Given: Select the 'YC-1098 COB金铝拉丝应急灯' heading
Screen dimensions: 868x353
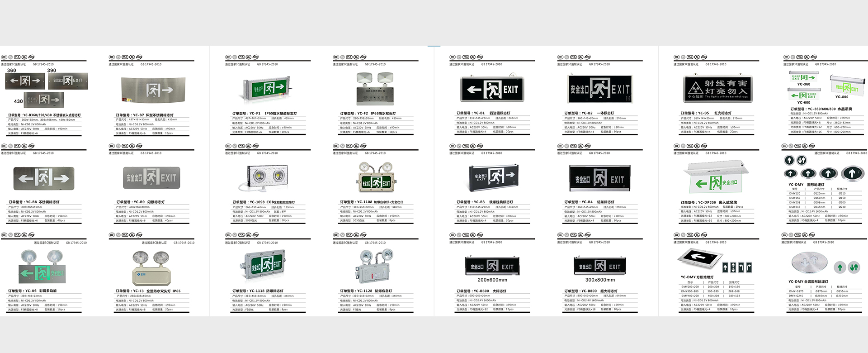Looking at the screenshot, I should click(x=272, y=202).
